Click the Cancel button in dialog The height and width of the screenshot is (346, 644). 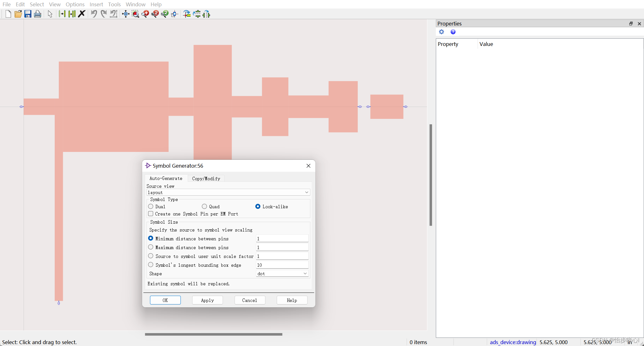[250, 300]
